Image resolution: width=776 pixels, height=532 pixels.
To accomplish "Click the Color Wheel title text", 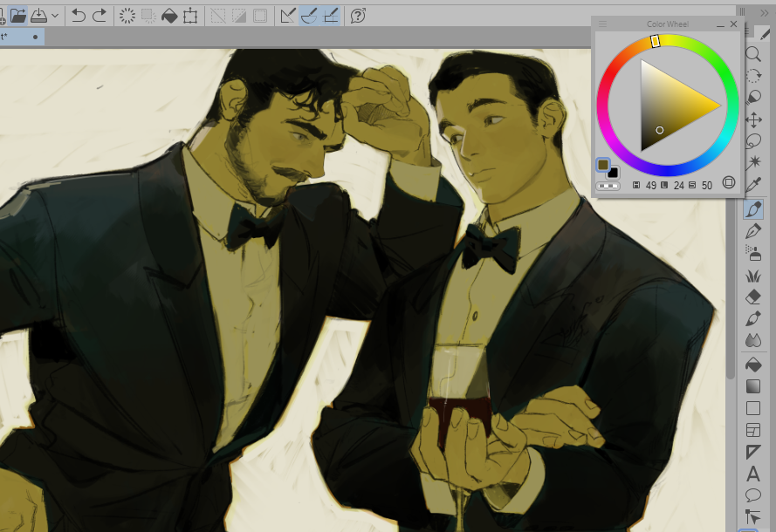I will coord(667,24).
